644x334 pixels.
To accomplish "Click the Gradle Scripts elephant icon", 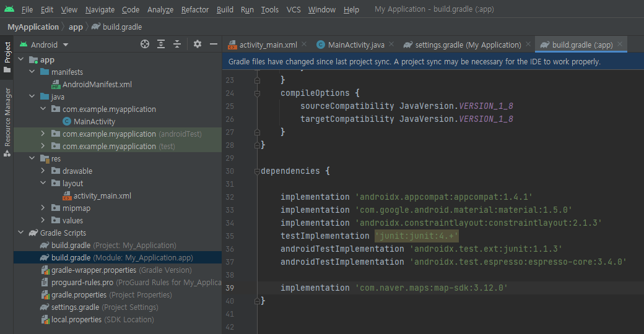I will (x=33, y=233).
